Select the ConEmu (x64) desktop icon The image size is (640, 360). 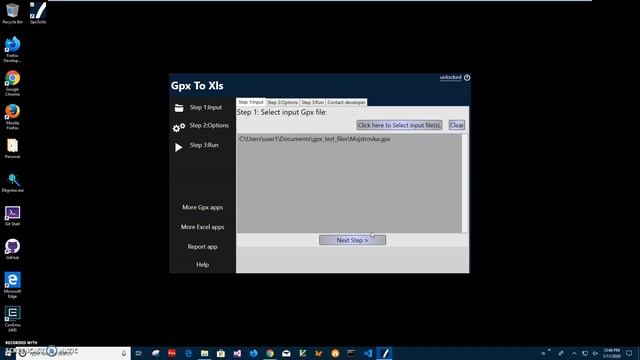click(x=12, y=319)
